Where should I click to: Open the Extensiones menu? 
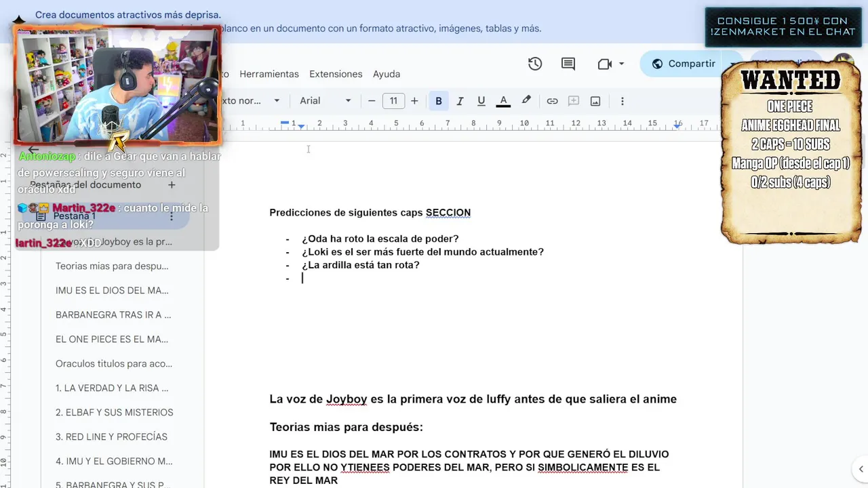336,74
